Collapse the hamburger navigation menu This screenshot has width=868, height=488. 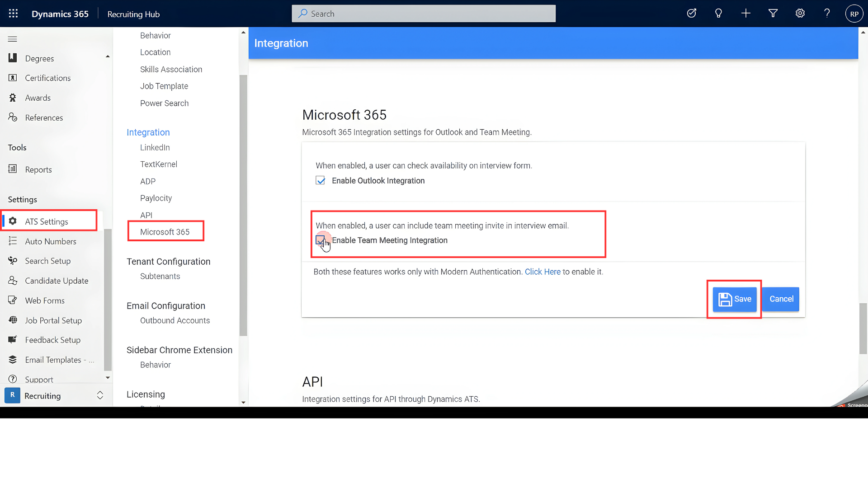click(13, 39)
